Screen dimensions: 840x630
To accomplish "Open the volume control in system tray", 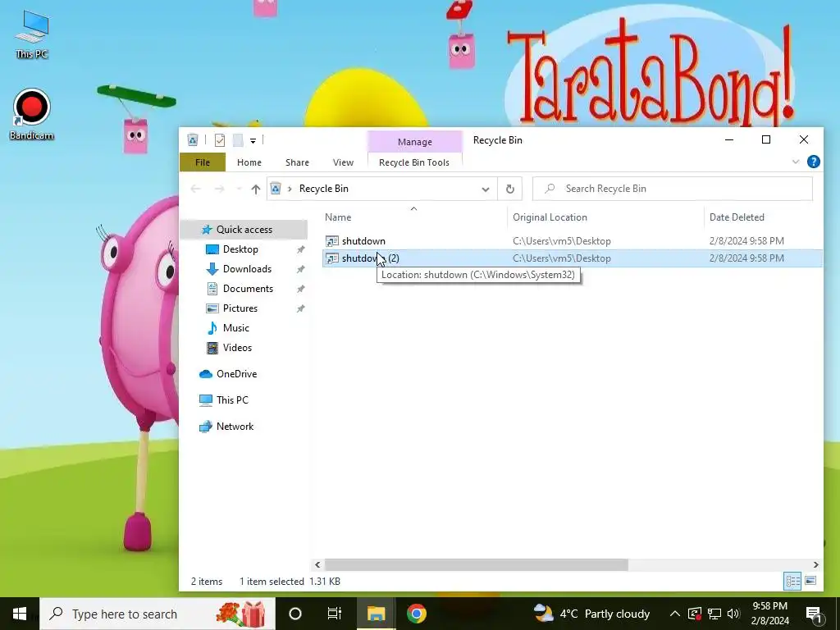I will pyautogui.click(x=734, y=614).
